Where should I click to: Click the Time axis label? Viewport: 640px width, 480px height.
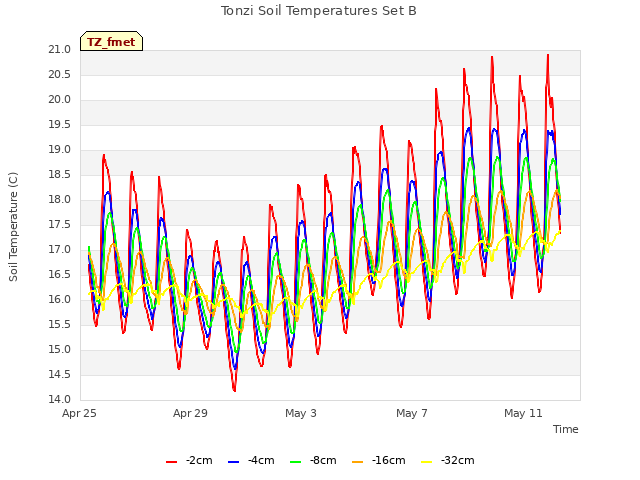(566, 429)
